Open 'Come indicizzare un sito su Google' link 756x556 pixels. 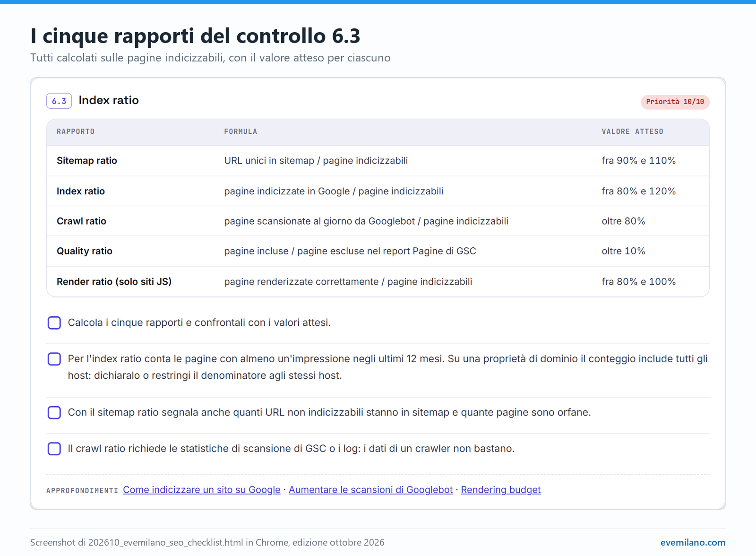pyautogui.click(x=202, y=490)
